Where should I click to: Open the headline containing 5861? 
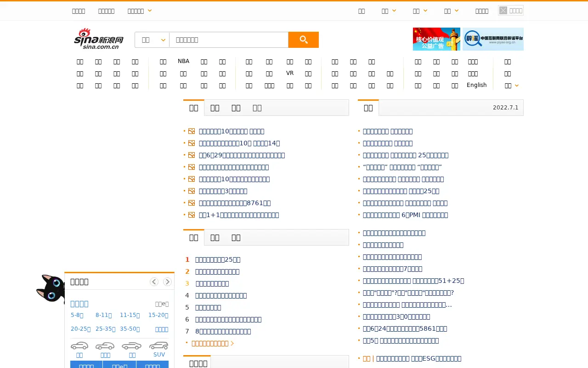pos(405,328)
